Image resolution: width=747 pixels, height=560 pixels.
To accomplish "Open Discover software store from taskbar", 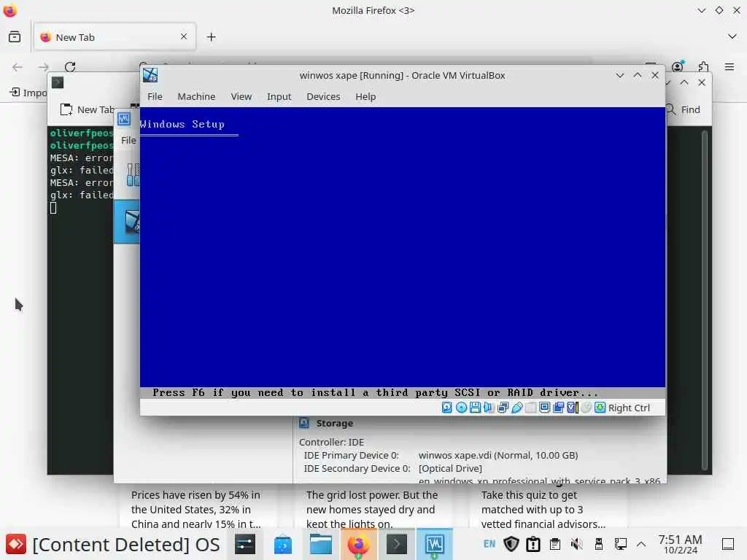I will [x=283, y=544].
